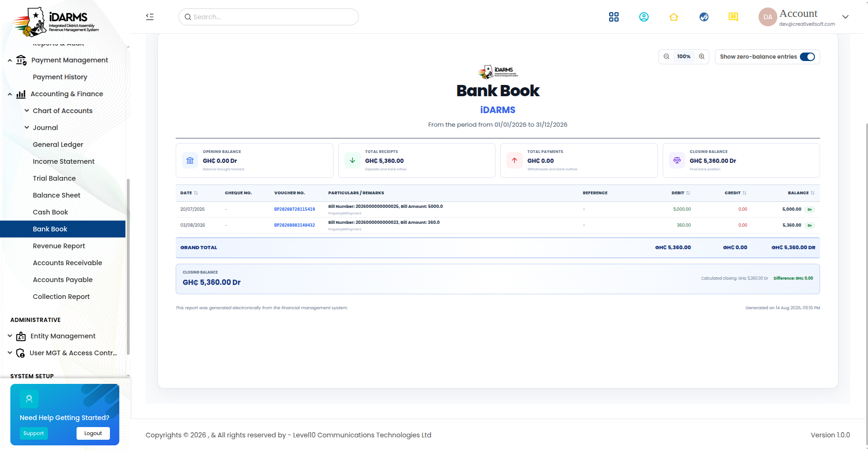Open Payment History page

60,77
